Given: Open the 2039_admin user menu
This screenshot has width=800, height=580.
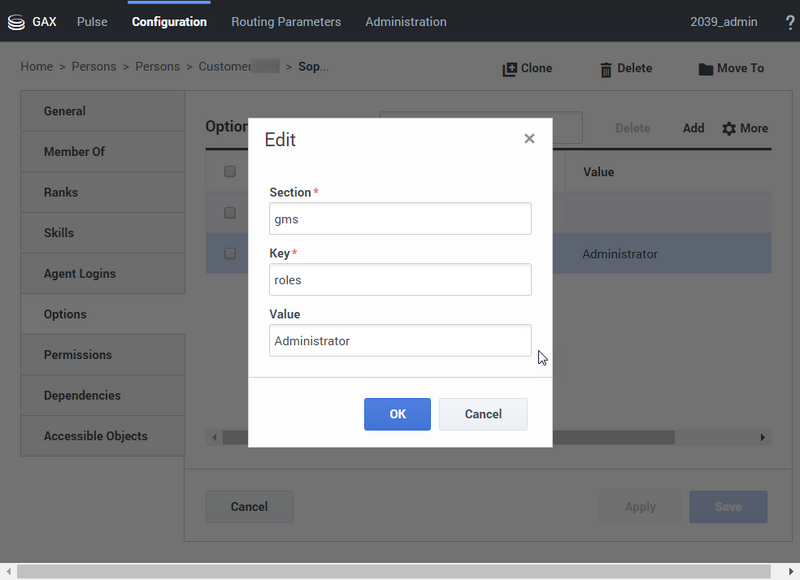Looking at the screenshot, I should pyautogui.click(x=723, y=22).
